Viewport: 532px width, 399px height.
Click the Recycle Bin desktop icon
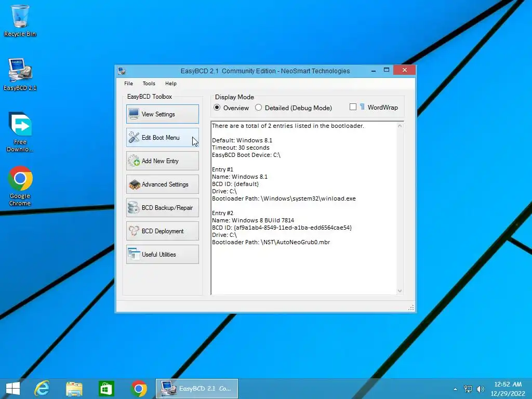20,20
